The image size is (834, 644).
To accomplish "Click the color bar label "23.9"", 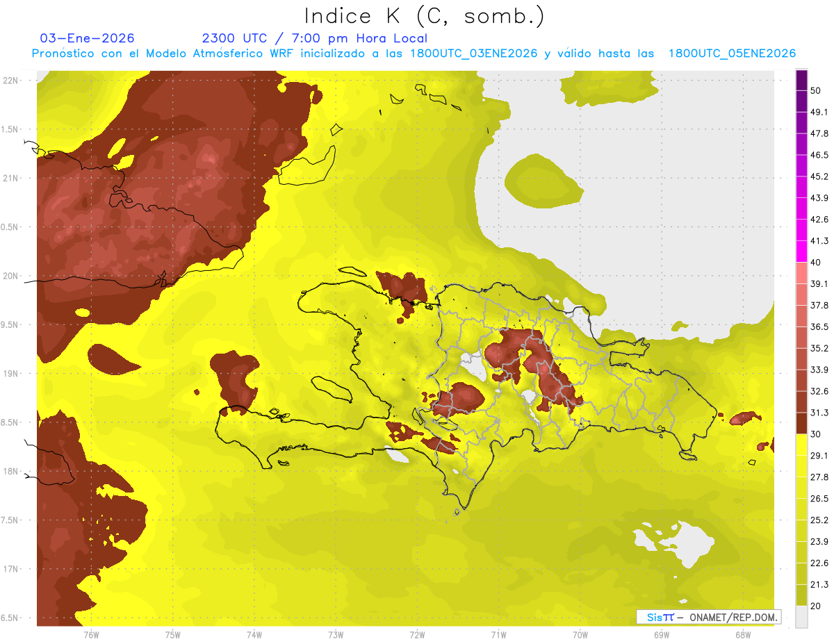I will point(819,542).
